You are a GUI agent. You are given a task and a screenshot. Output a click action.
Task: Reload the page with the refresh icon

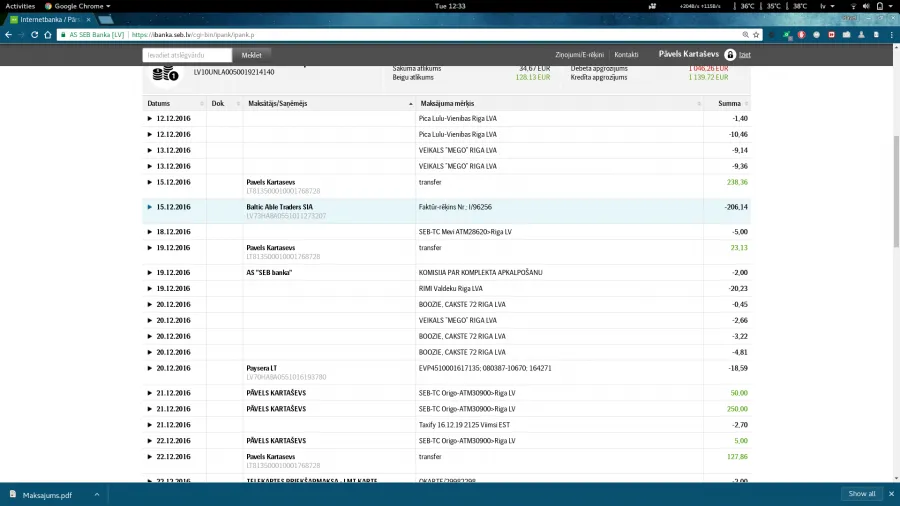[34, 35]
